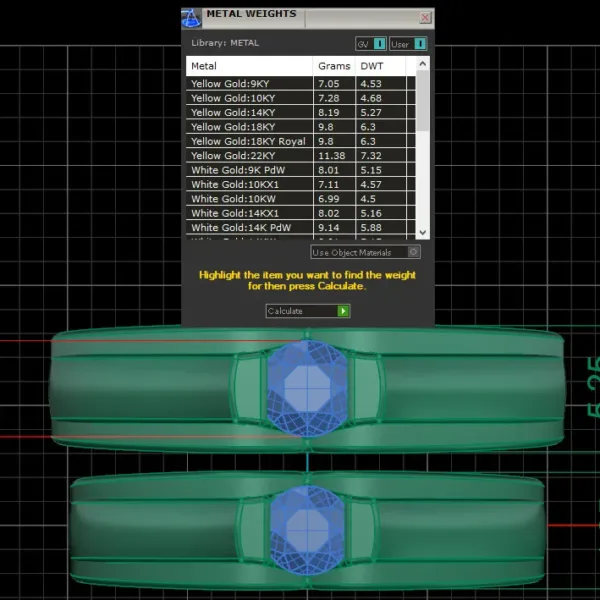Click the 5.88 DWT value
Image resolution: width=600 pixels, height=600 pixels.
[x=371, y=228]
